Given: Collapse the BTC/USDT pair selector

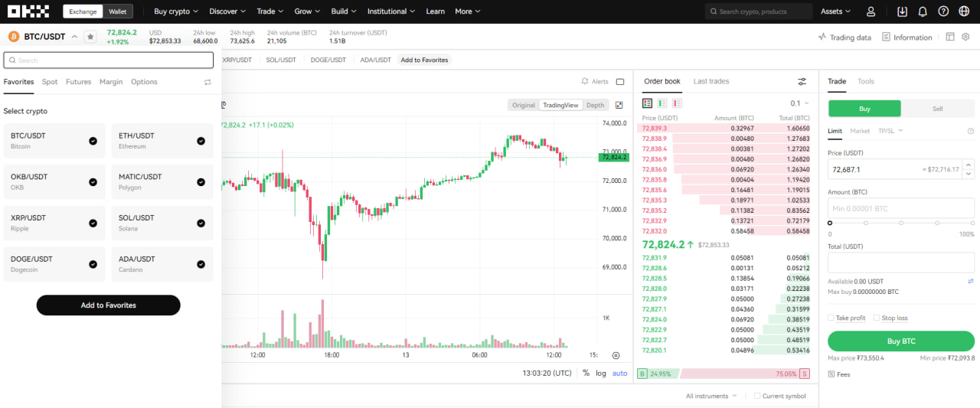Looking at the screenshot, I should pyautogui.click(x=74, y=37).
